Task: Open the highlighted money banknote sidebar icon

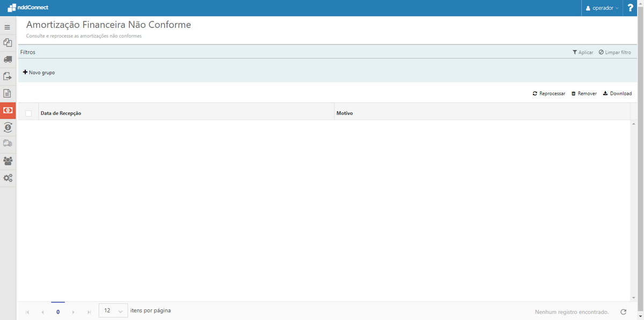Action: pos(8,110)
